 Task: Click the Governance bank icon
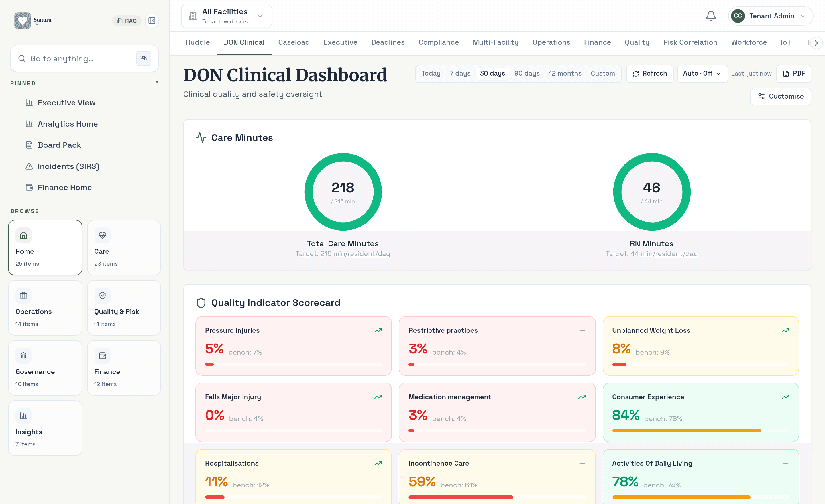point(23,355)
